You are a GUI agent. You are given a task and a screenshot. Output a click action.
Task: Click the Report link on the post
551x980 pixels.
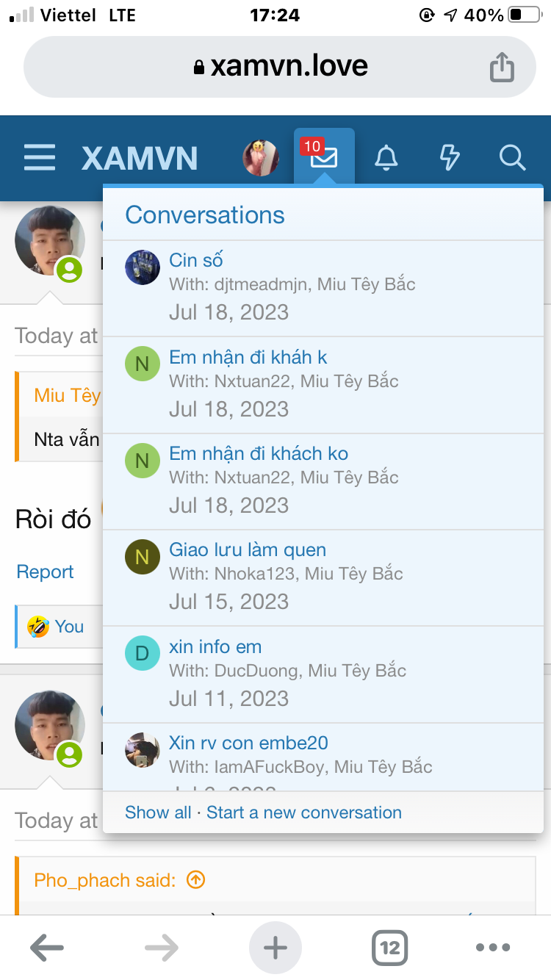pyautogui.click(x=46, y=572)
